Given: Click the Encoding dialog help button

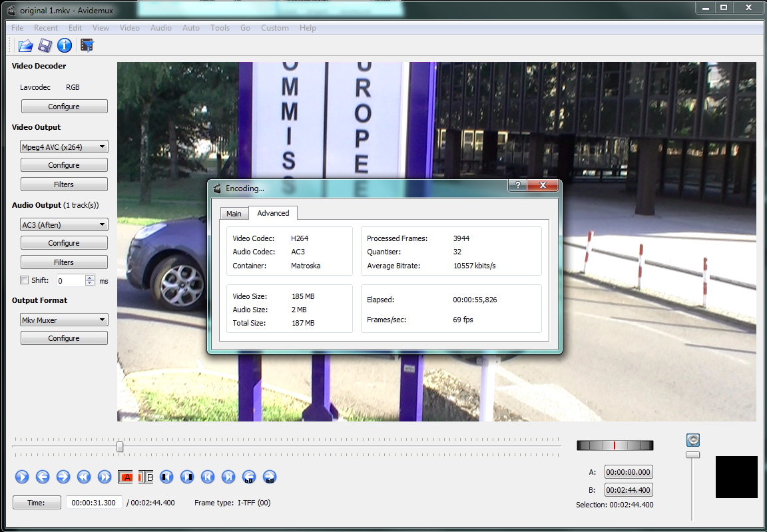Looking at the screenshot, I should click(x=517, y=185).
